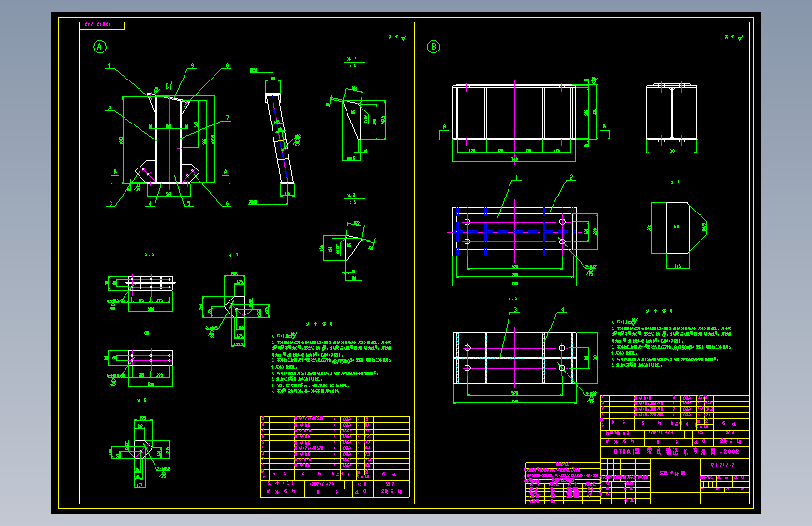The image size is (812, 526).
Task: Click the title block line ending in -2002
Action: 675,452
